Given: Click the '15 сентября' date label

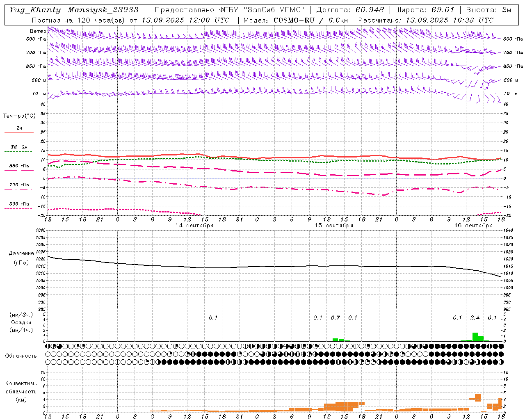Looking at the screenshot, I should pos(334,226).
